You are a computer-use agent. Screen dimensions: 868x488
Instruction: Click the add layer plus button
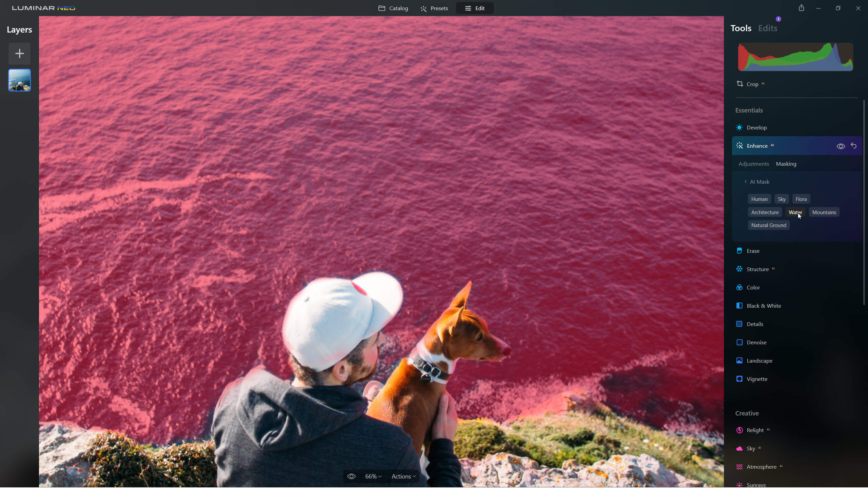click(x=19, y=54)
